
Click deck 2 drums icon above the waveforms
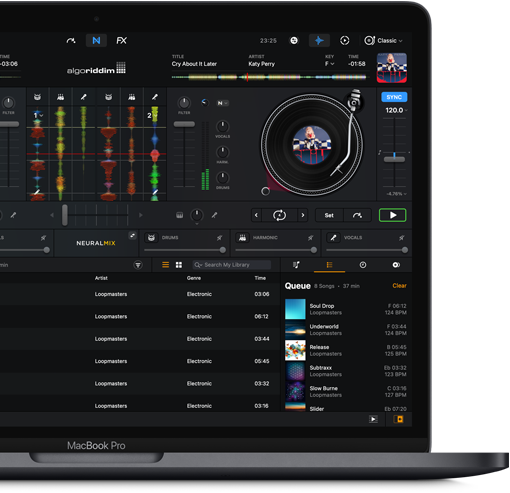click(x=108, y=97)
